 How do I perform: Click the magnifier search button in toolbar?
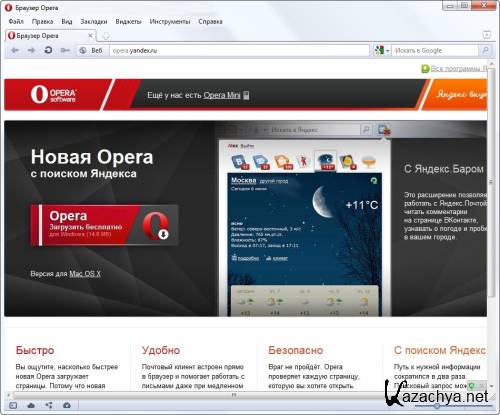(485, 50)
